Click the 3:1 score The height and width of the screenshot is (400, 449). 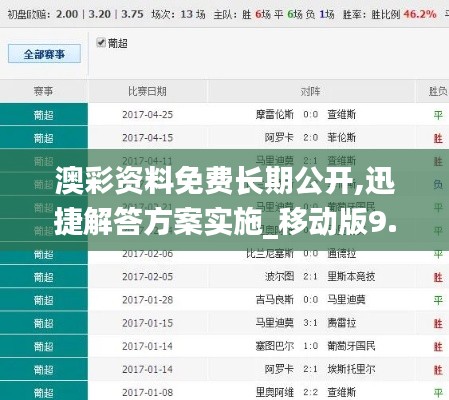point(311,323)
